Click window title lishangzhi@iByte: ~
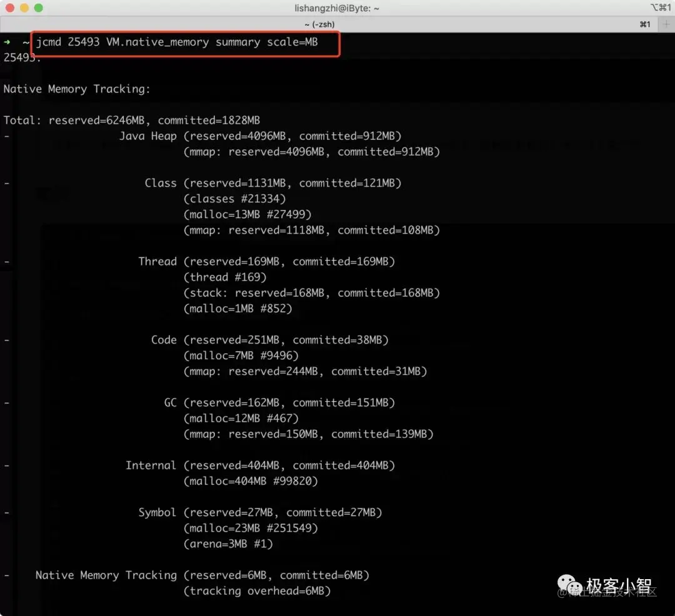Image resolution: width=675 pixels, height=616 pixels. [337, 8]
